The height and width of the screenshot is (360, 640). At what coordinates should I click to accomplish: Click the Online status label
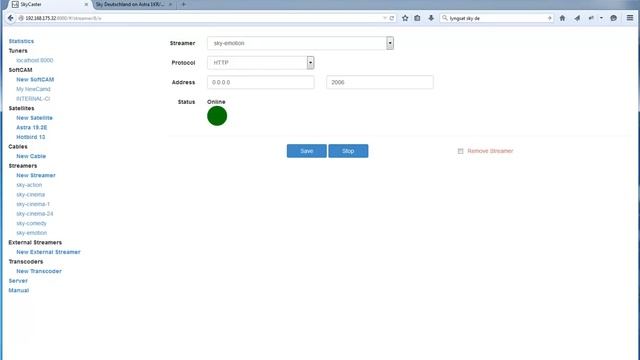tap(216, 102)
